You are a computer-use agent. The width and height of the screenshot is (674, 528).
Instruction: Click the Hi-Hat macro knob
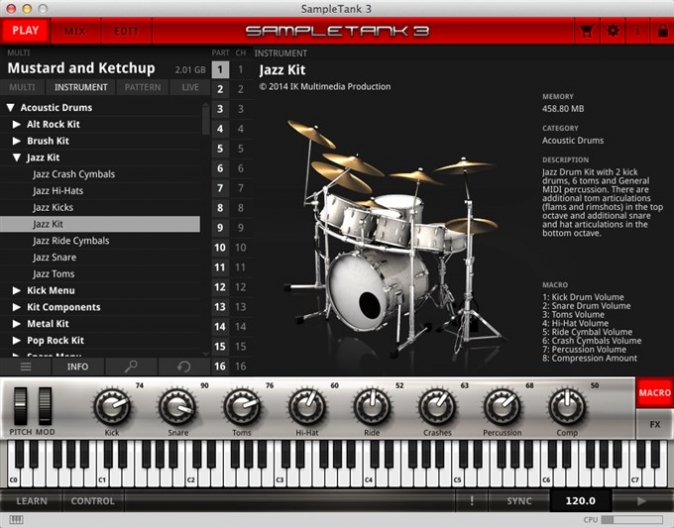[x=307, y=407]
